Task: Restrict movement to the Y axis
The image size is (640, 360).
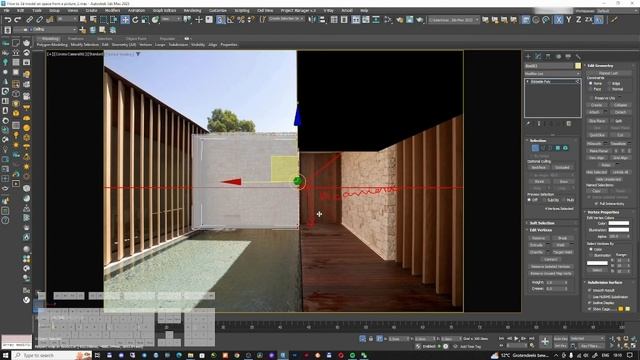Action: point(569,20)
